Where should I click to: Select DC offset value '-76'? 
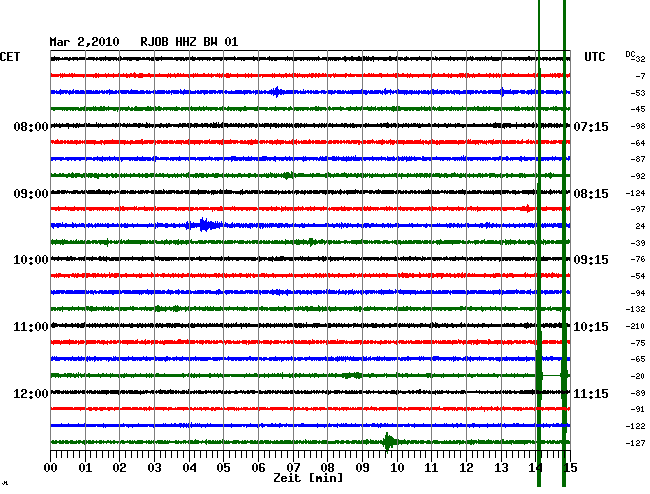(638, 259)
